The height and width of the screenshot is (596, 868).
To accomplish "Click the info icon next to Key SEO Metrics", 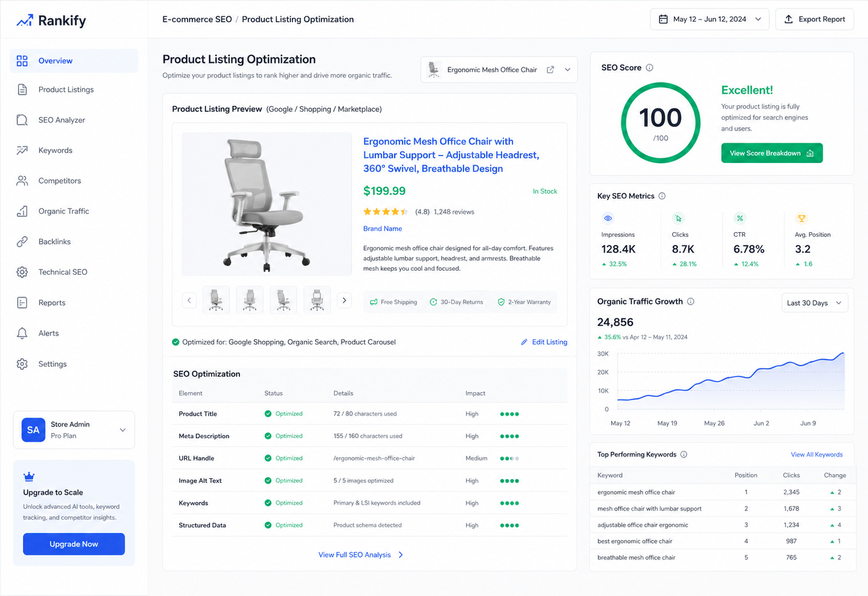I will tap(662, 196).
